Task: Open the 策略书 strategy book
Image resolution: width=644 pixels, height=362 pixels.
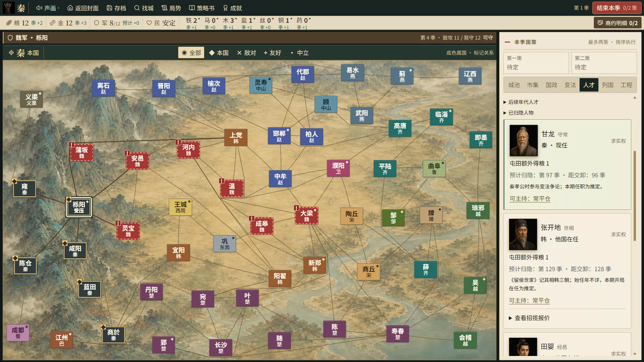Action: point(201,8)
